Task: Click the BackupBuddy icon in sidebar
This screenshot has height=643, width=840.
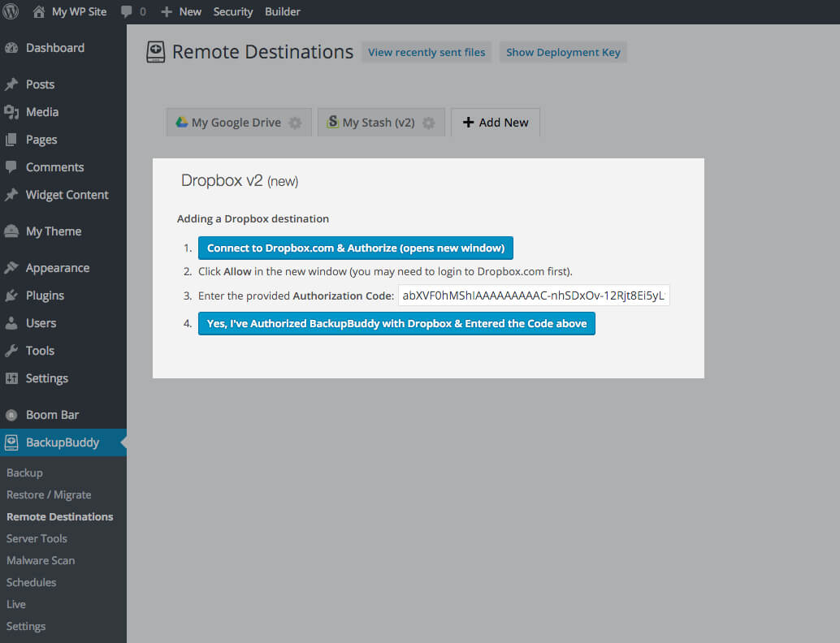Action: pos(11,442)
